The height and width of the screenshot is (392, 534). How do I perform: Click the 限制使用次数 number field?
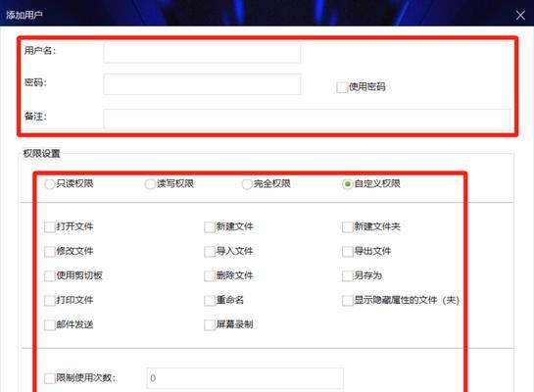(x=245, y=378)
